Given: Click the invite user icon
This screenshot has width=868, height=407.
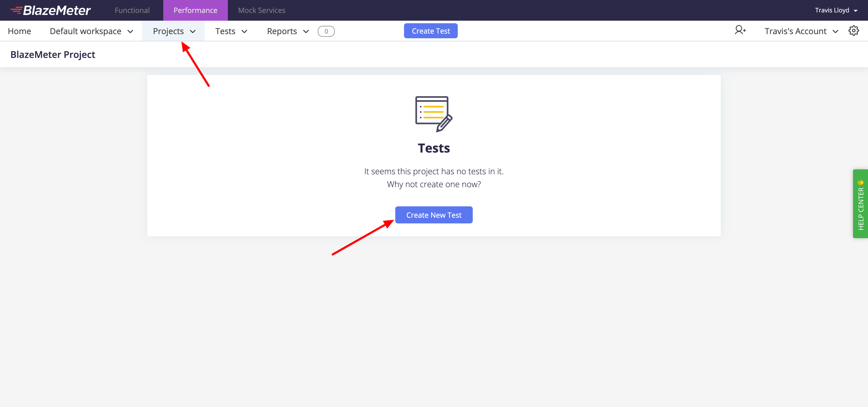Looking at the screenshot, I should coord(740,30).
